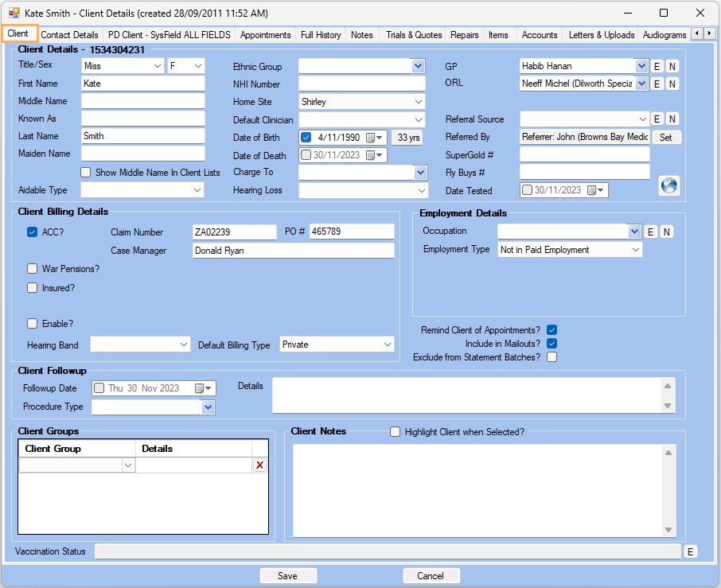Enable the War Pensions? checkbox
Screen dimensions: 721x588
tap(32, 269)
